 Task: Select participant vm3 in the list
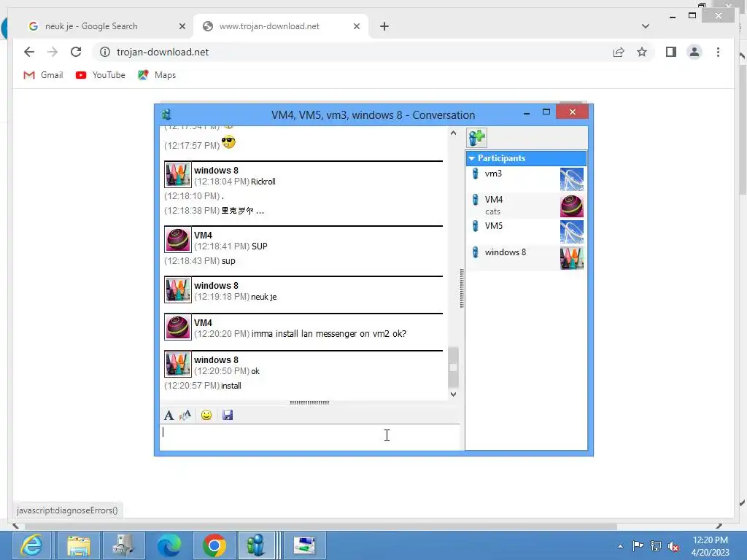[526, 179]
